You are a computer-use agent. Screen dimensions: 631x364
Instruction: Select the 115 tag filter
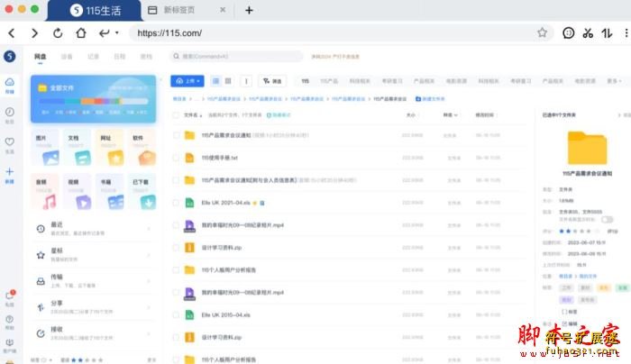[305, 81]
